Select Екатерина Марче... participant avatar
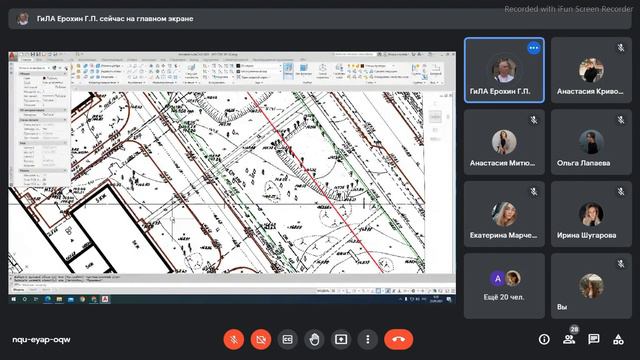Viewport: 640px width, 360px height. point(504,214)
